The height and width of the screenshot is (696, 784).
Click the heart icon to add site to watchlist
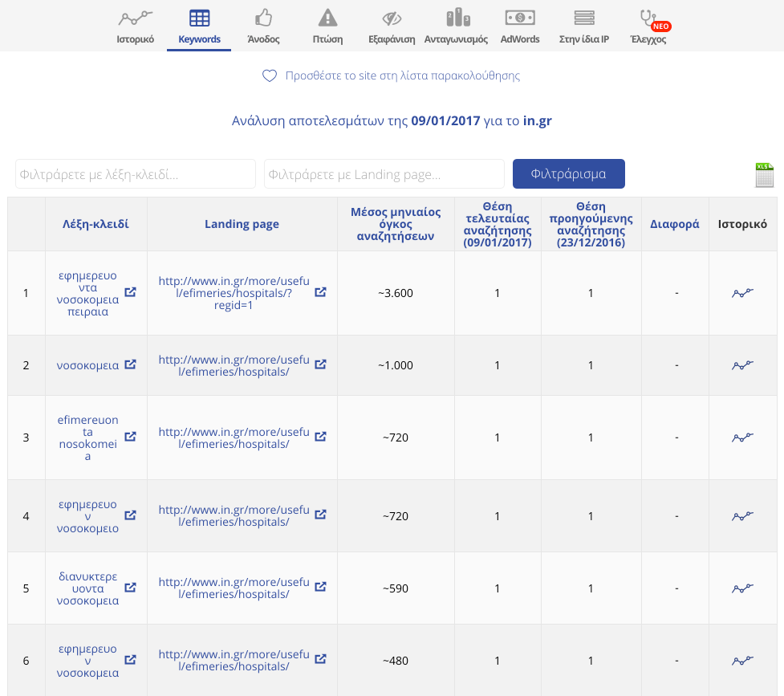pos(270,76)
